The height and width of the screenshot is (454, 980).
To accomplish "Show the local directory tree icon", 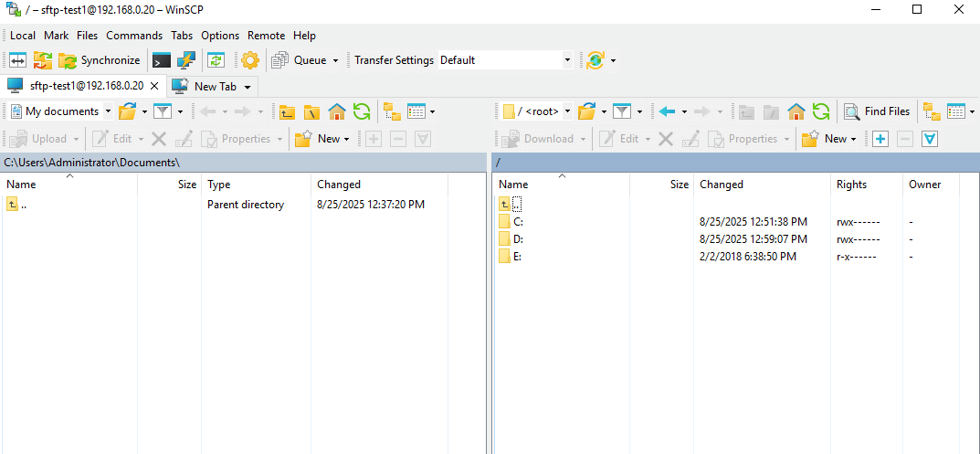I will (392, 112).
